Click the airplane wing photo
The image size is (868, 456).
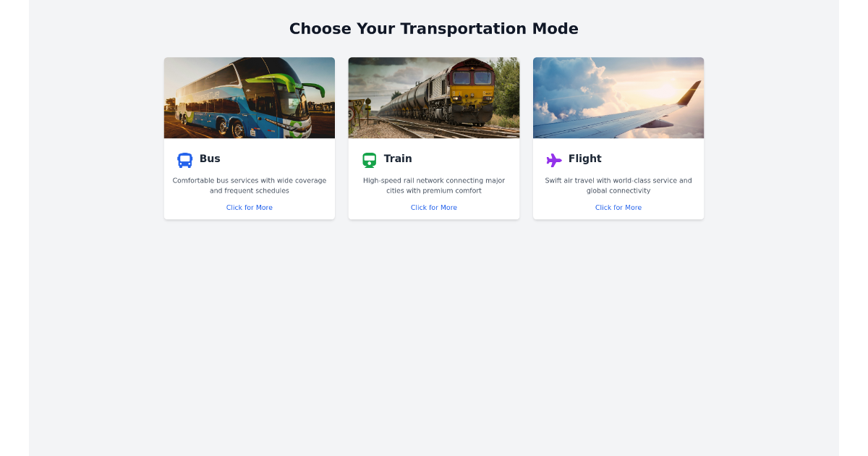tap(618, 98)
